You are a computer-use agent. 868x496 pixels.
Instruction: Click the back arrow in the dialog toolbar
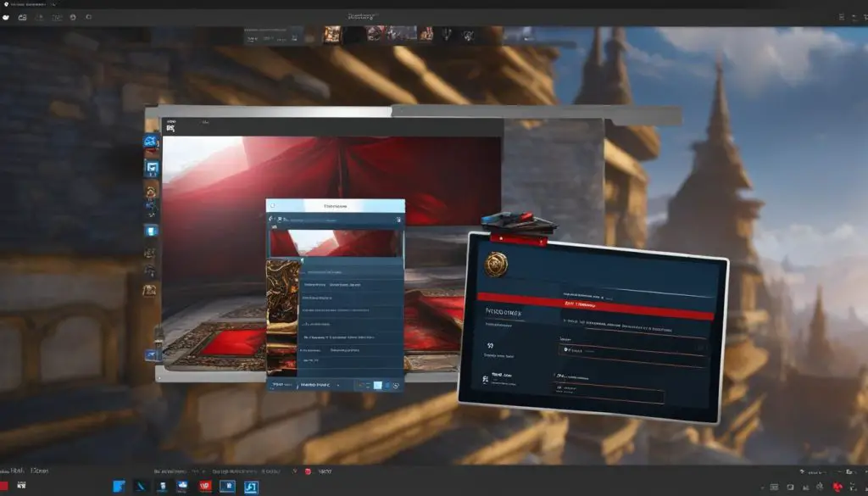(x=270, y=219)
